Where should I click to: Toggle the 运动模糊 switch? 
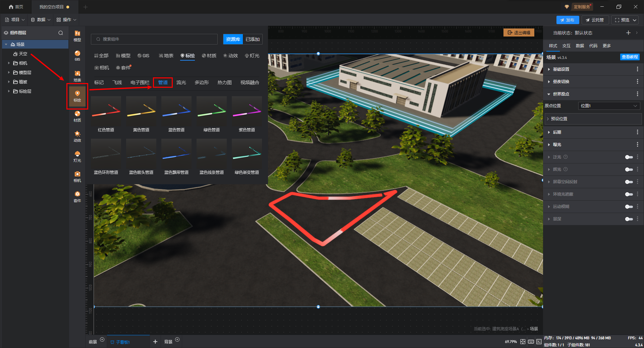pos(629,207)
